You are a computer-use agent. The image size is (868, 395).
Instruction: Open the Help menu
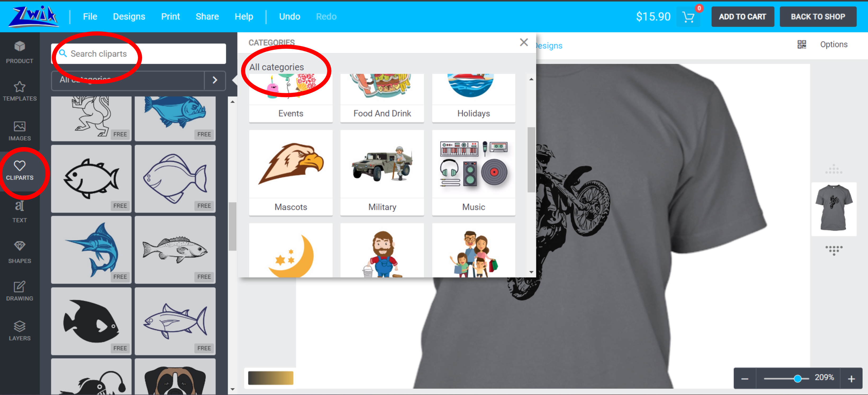(244, 16)
